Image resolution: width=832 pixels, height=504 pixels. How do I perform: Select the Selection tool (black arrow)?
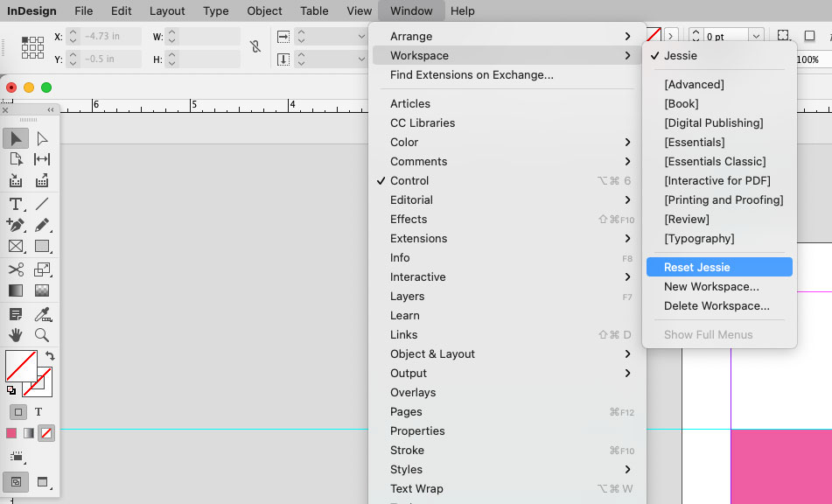tap(16, 138)
